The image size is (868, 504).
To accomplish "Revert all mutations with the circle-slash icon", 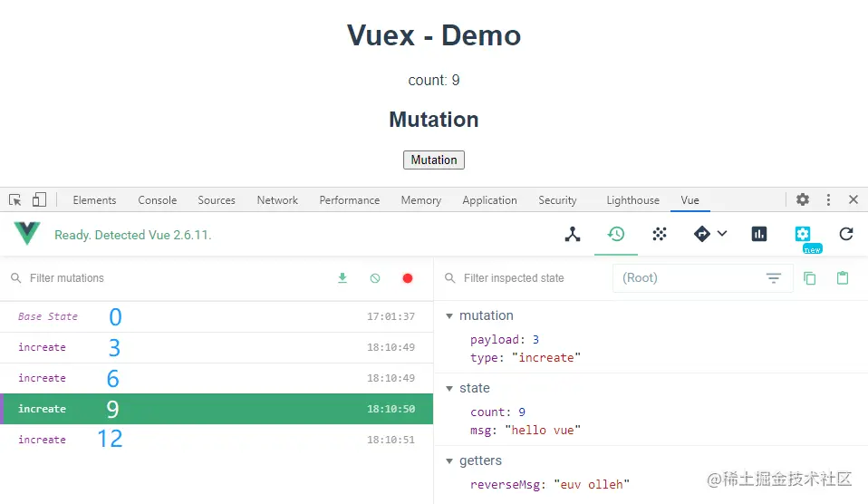I will (x=375, y=278).
